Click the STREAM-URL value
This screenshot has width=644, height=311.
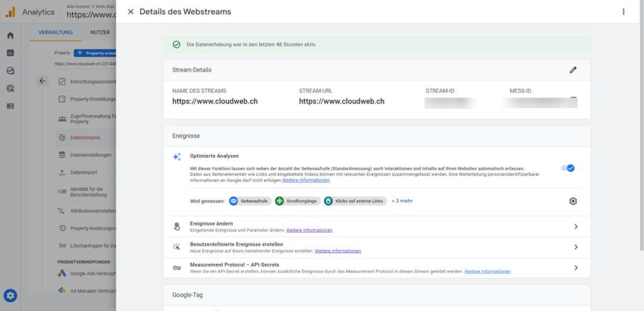coord(341,101)
